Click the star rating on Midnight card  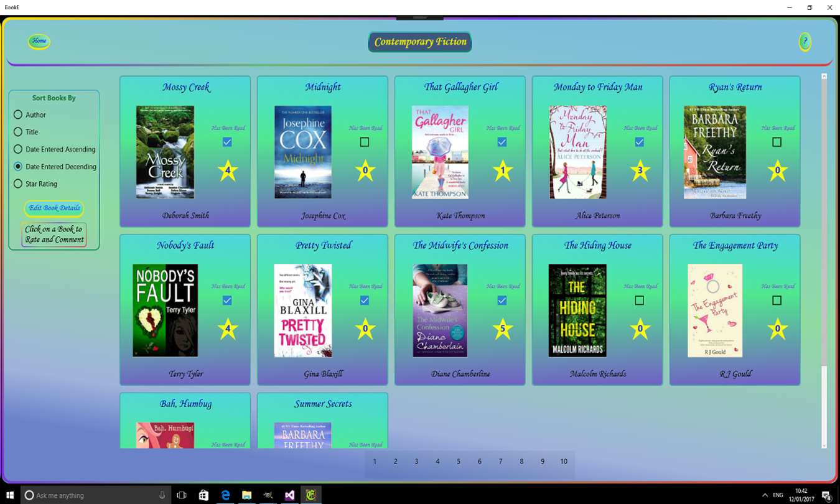[365, 170]
